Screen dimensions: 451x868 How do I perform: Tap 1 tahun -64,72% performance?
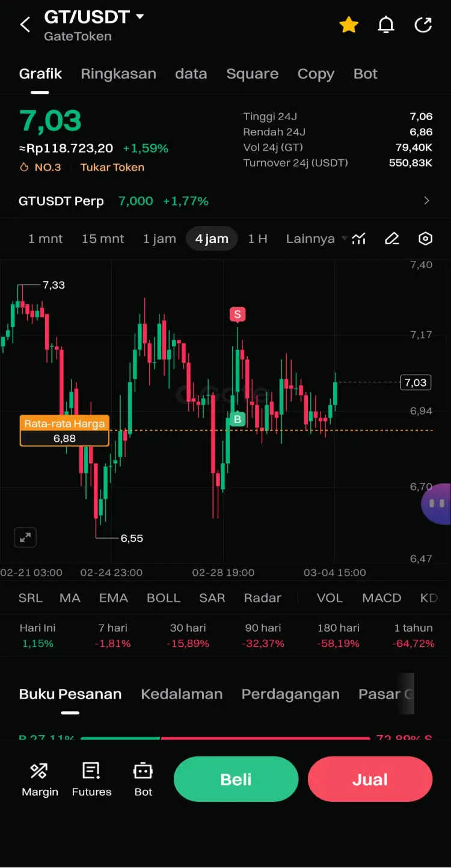pyautogui.click(x=414, y=635)
